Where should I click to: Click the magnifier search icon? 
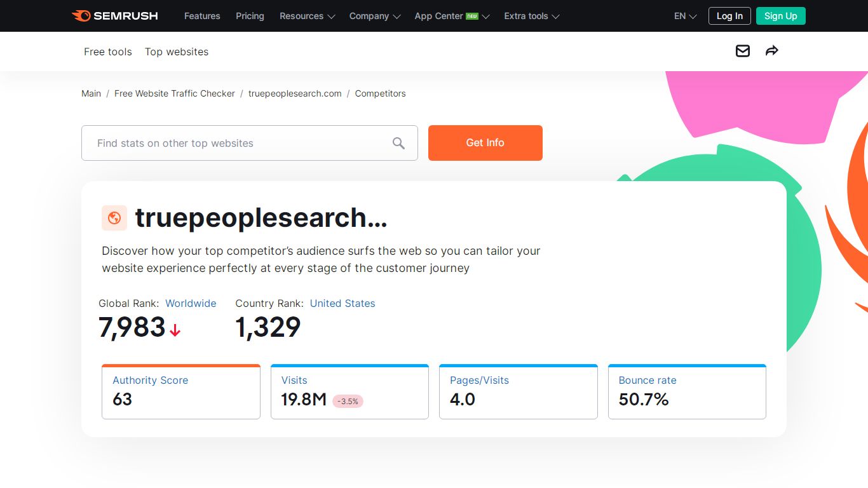point(398,143)
